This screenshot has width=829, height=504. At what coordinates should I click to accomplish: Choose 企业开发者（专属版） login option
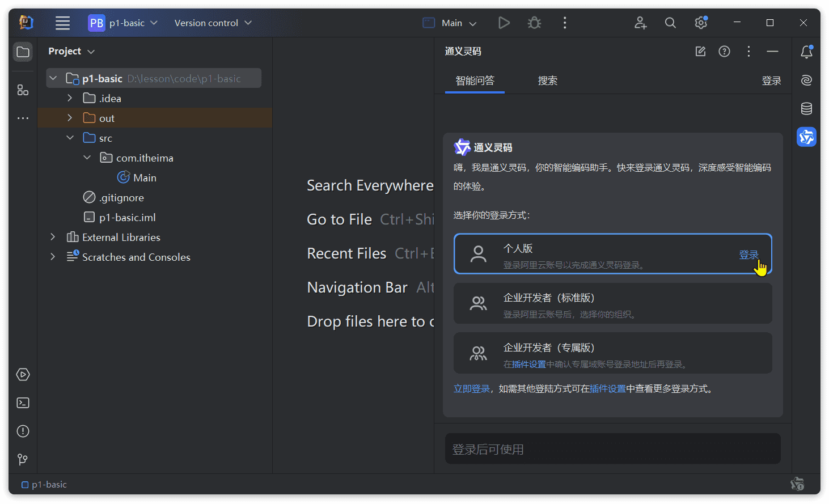(x=613, y=353)
